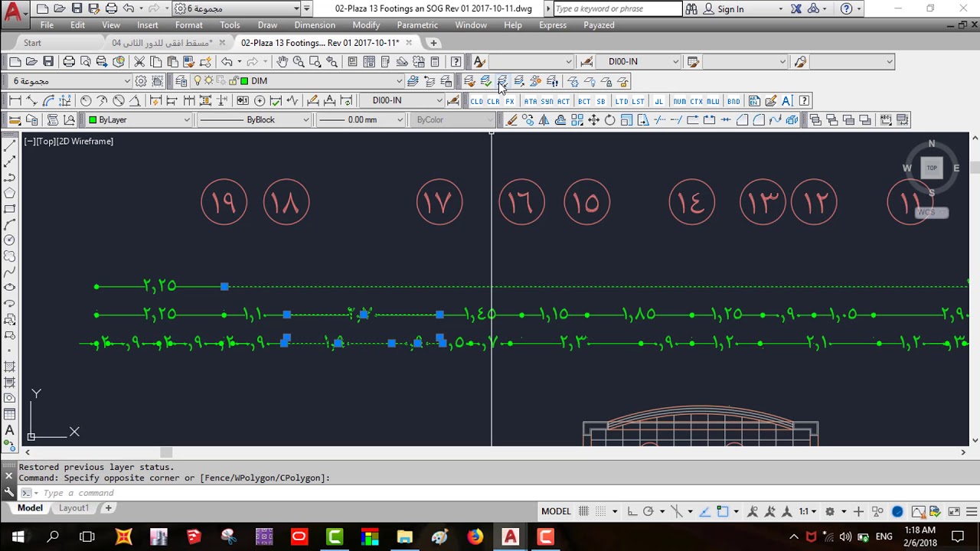This screenshot has width=980, height=551.
Task: Open the Express menu
Action: pyautogui.click(x=553, y=25)
